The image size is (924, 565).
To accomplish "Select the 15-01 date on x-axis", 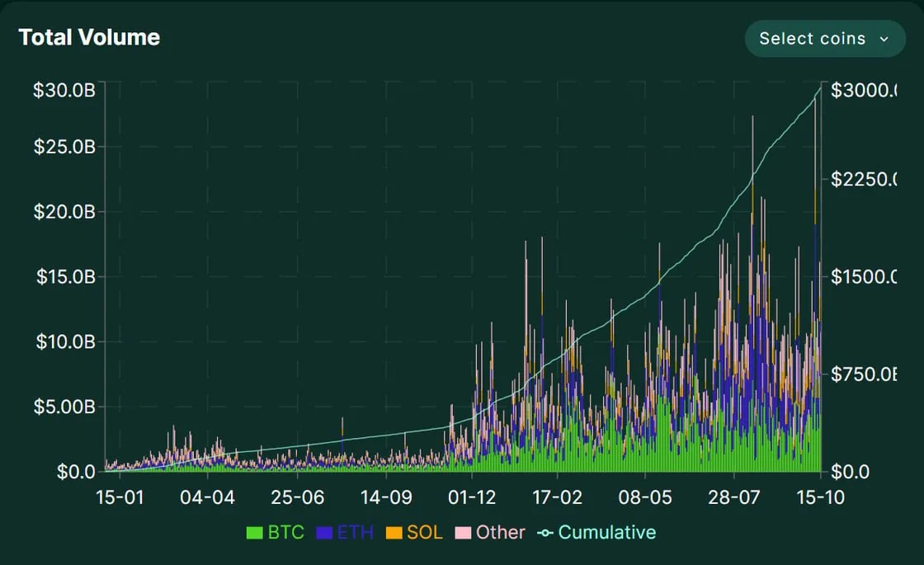I will (120, 497).
